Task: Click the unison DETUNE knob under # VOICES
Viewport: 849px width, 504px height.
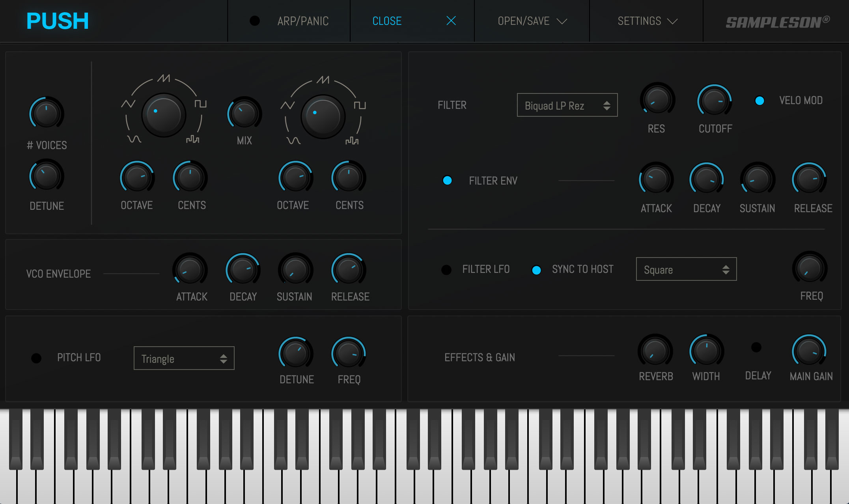Action: [47, 175]
